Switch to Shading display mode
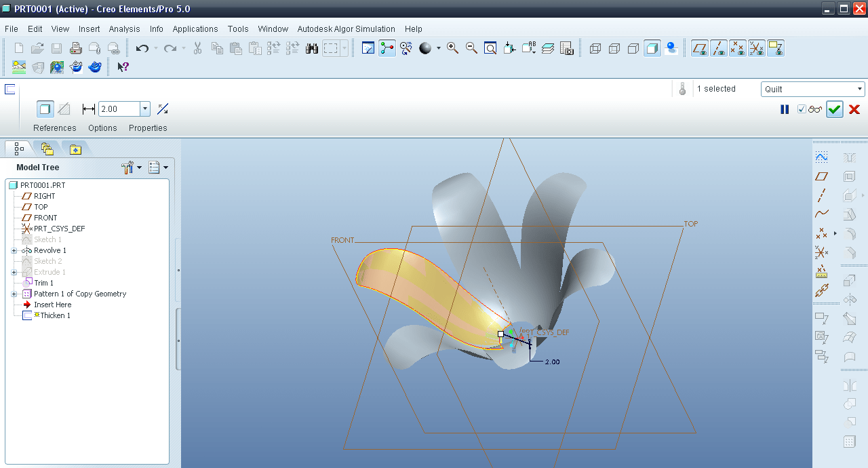 pos(652,48)
